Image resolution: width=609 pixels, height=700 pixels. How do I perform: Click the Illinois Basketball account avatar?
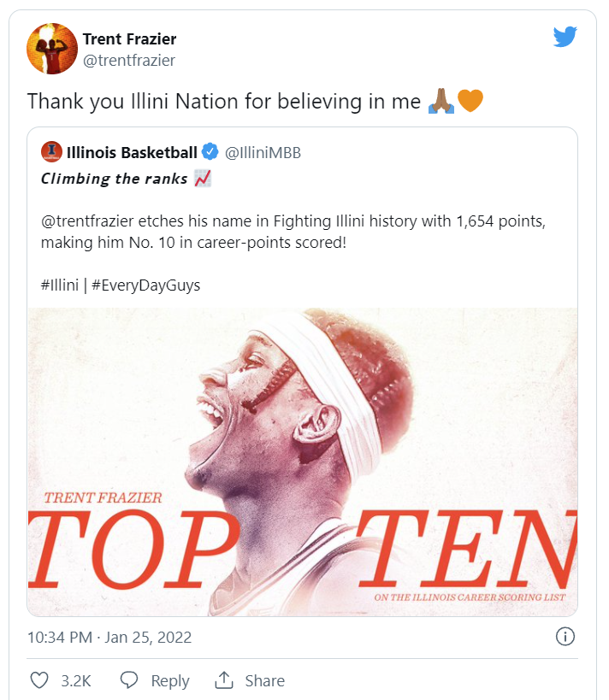51,153
